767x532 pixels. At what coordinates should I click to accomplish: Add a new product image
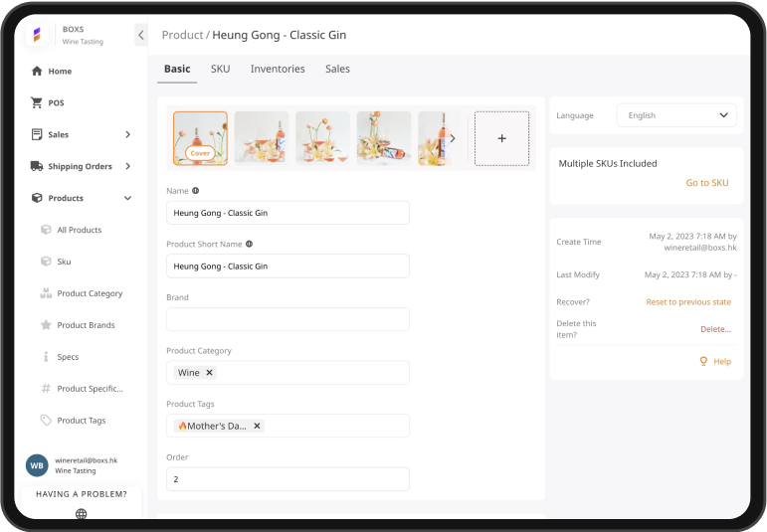pyautogui.click(x=501, y=138)
